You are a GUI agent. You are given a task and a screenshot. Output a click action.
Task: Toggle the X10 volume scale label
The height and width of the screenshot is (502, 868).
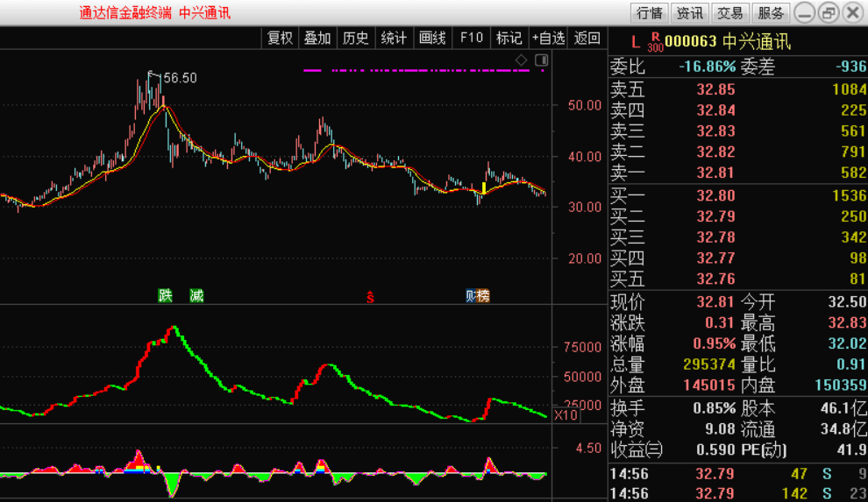click(x=566, y=414)
